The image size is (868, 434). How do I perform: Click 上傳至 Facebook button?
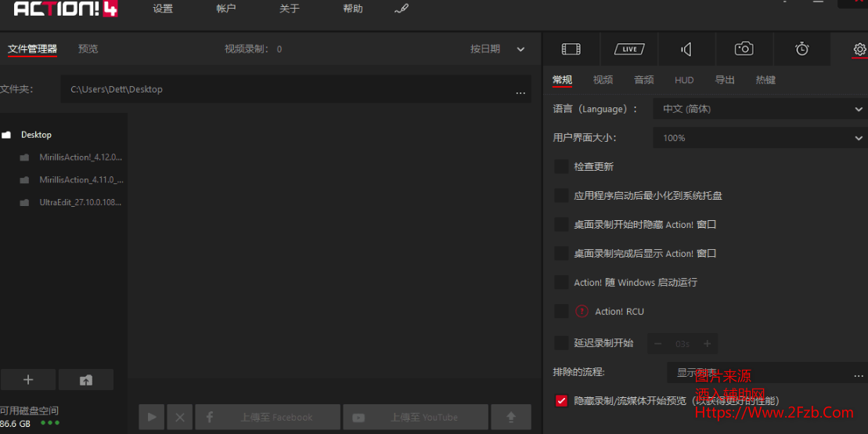pyautogui.click(x=268, y=418)
